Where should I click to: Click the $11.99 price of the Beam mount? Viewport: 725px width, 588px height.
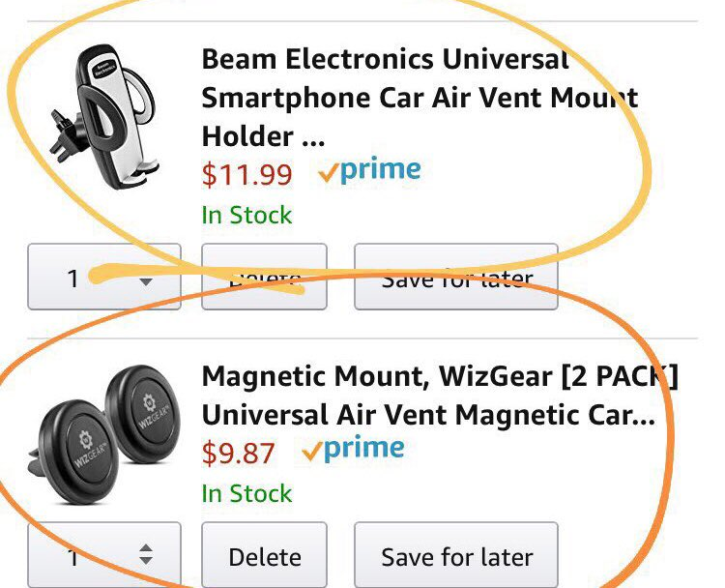[x=246, y=175]
